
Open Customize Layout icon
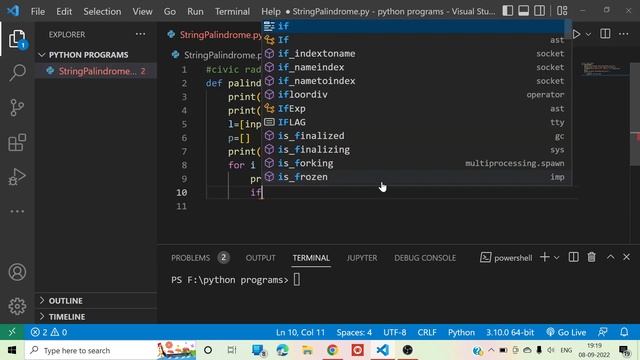(x=562, y=11)
